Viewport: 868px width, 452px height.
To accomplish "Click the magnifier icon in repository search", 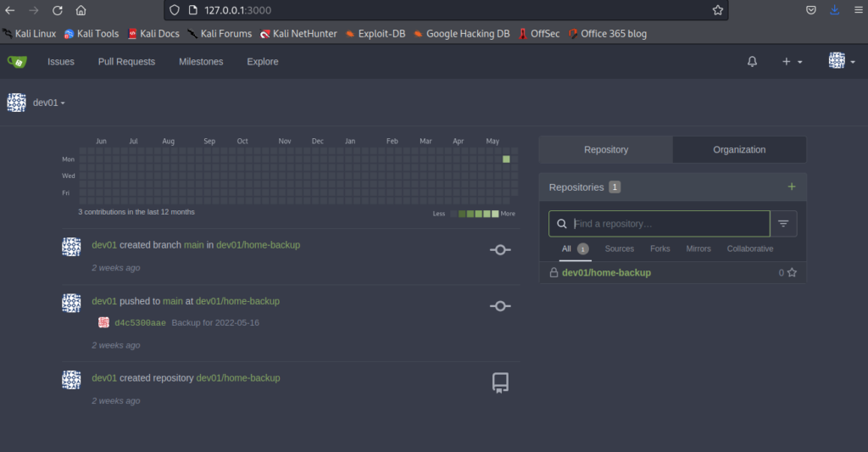I will (561, 224).
